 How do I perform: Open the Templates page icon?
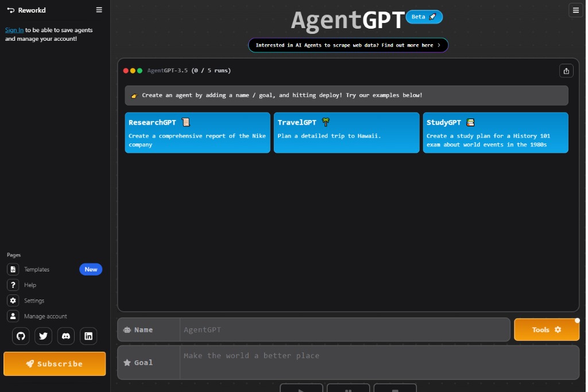point(13,269)
